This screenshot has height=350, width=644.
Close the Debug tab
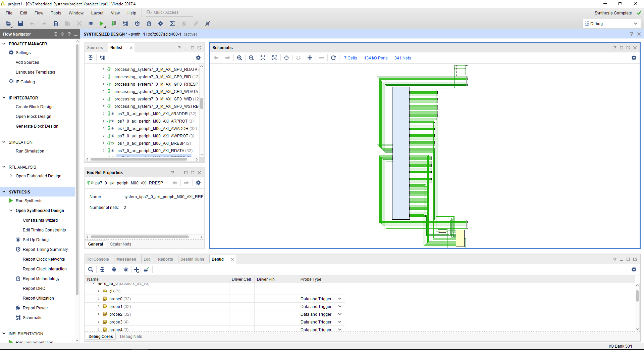[x=232, y=259]
